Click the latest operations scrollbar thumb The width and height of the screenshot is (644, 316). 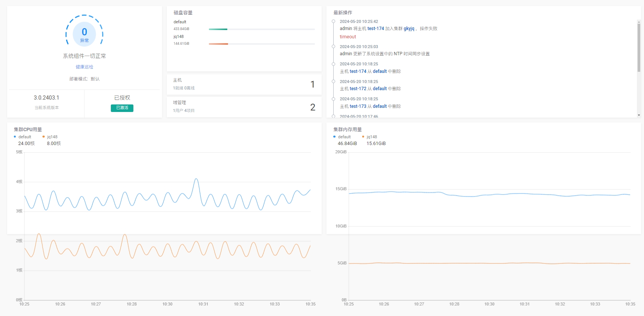click(x=639, y=47)
